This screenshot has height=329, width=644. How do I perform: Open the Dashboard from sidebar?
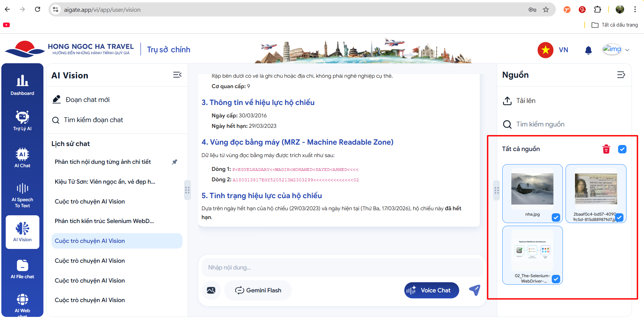tap(22, 85)
